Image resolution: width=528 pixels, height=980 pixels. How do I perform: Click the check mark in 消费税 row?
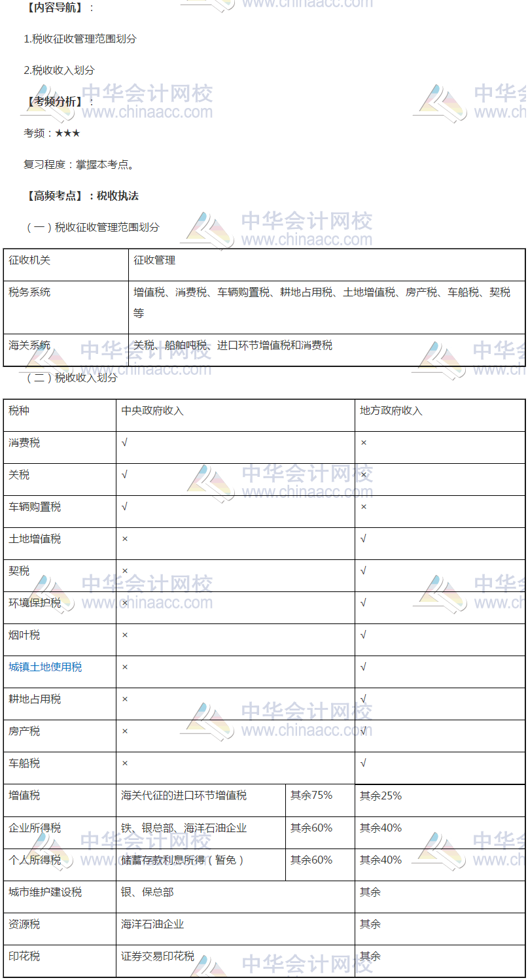pyautogui.click(x=124, y=443)
